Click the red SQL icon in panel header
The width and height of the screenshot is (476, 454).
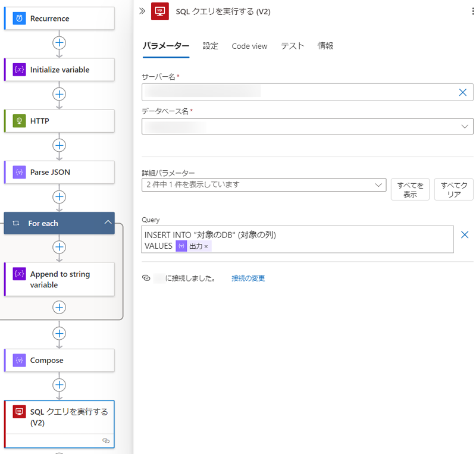pos(160,11)
